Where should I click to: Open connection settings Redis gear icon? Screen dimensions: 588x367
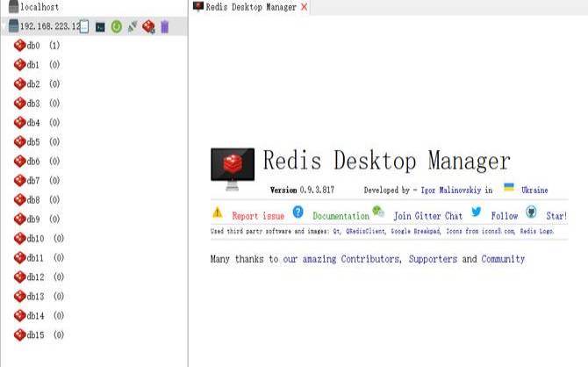coord(148,27)
